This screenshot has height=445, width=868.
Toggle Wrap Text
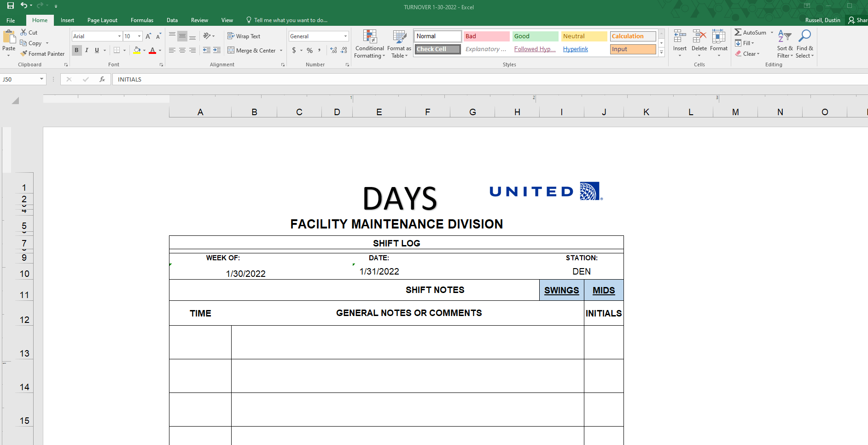(x=244, y=36)
